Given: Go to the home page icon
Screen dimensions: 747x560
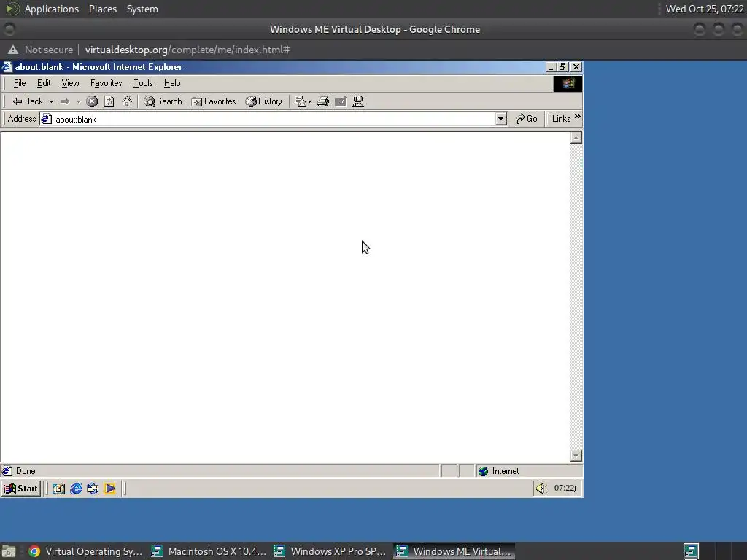Looking at the screenshot, I should point(127,101).
